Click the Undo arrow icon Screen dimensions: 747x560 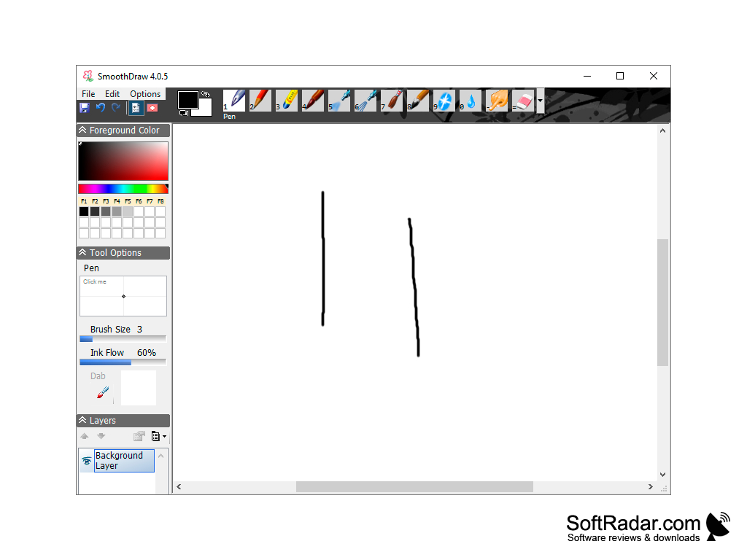point(101,108)
